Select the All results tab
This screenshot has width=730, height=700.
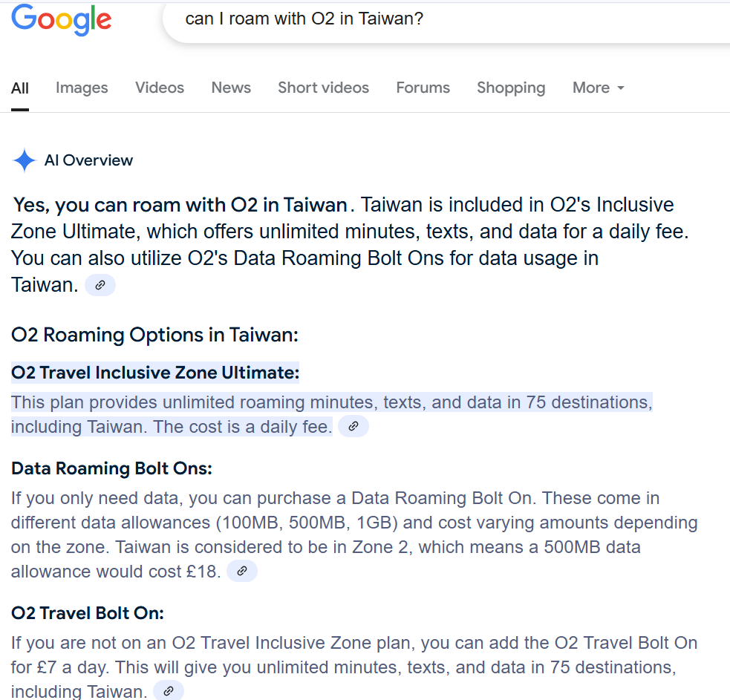20,88
